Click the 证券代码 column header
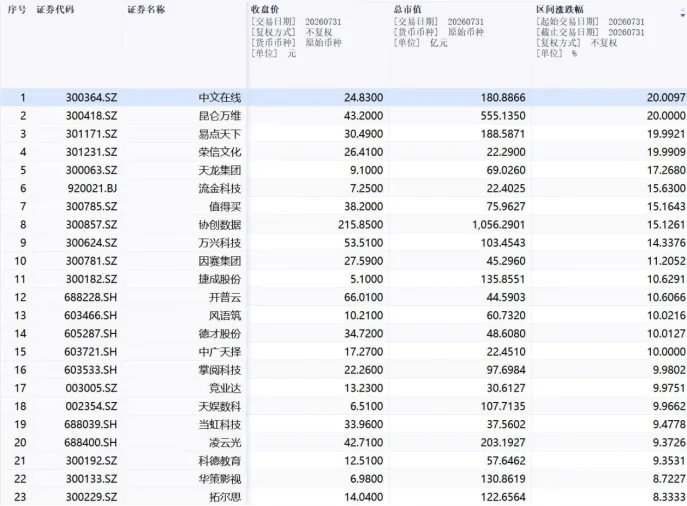 tap(55, 10)
